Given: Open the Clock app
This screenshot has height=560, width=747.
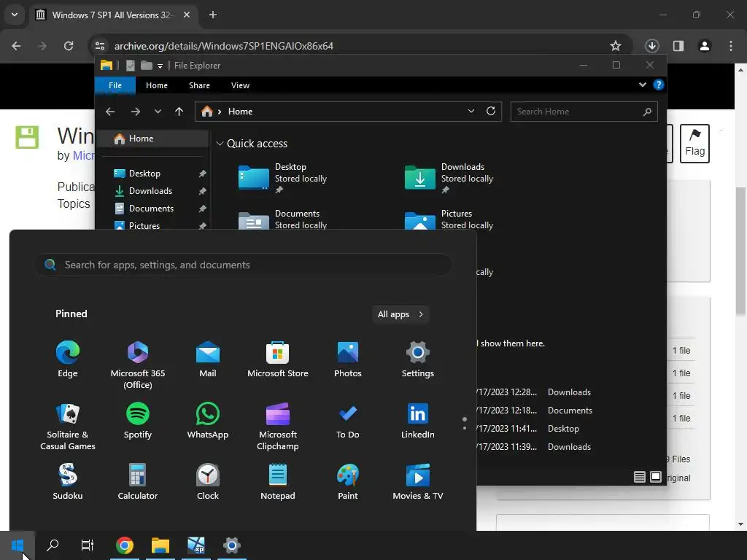Looking at the screenshot, I should (x=208, y=482).
